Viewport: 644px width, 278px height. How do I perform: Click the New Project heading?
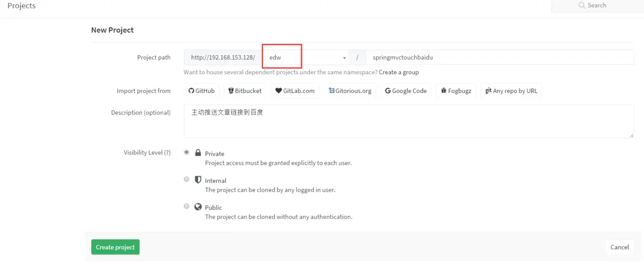(112, 30)
